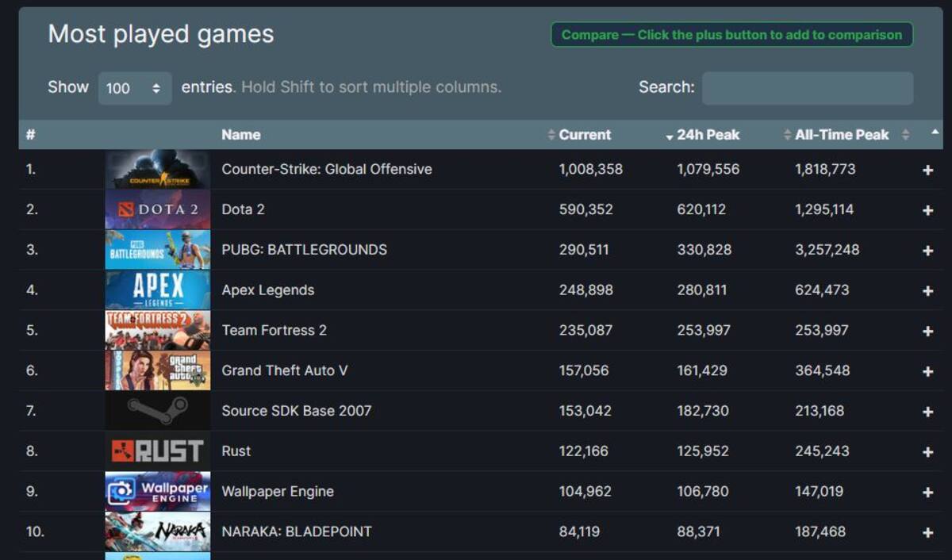Click PUBG 24h peak 330,828
Screen dimensions: 952x560
pos(704,250)
